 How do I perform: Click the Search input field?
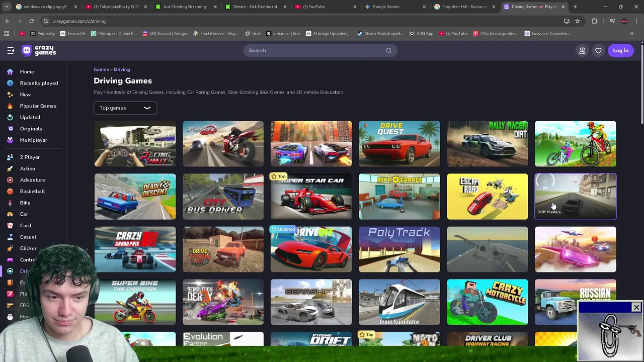(x=320, y=50)
